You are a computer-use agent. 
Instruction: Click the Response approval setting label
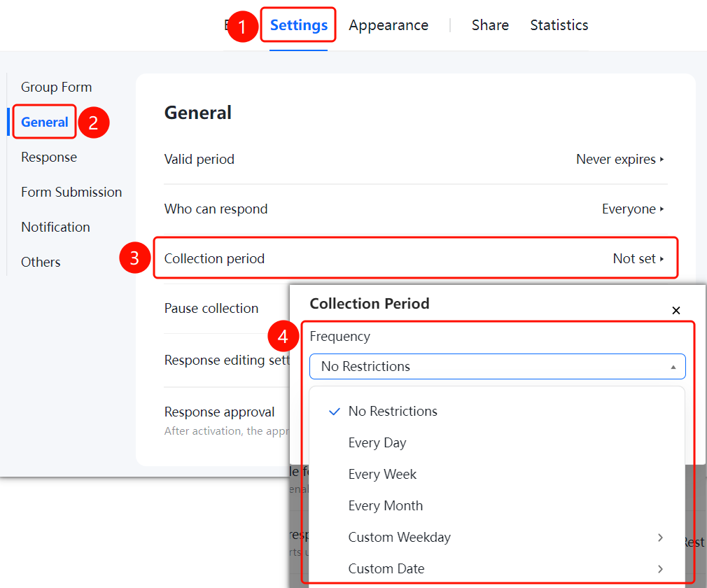point(219,412)
